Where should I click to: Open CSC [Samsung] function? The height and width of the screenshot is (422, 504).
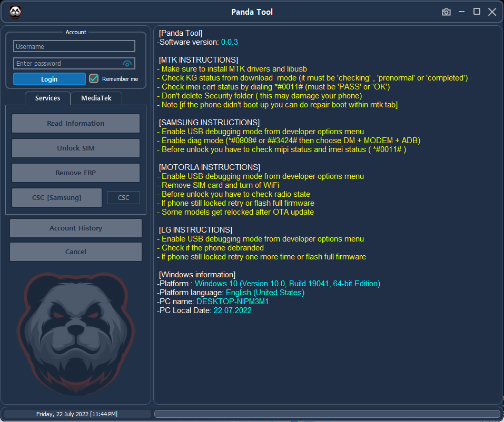[56, 197]
